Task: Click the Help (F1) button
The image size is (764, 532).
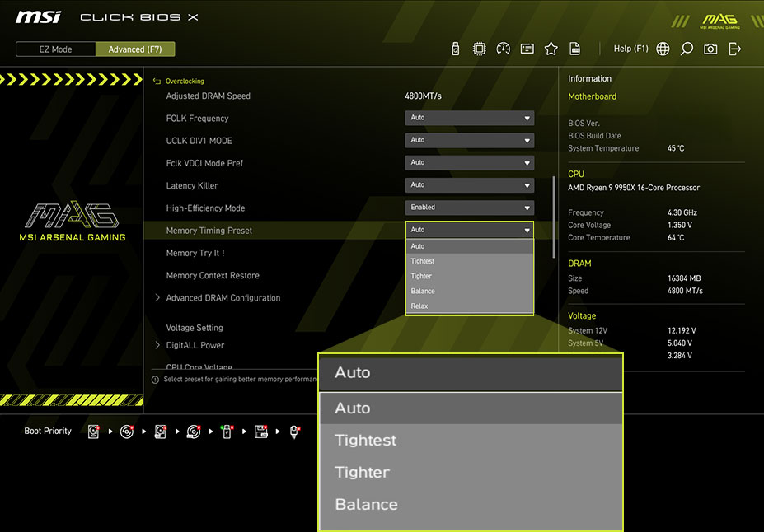Action: tap(630, 49)
